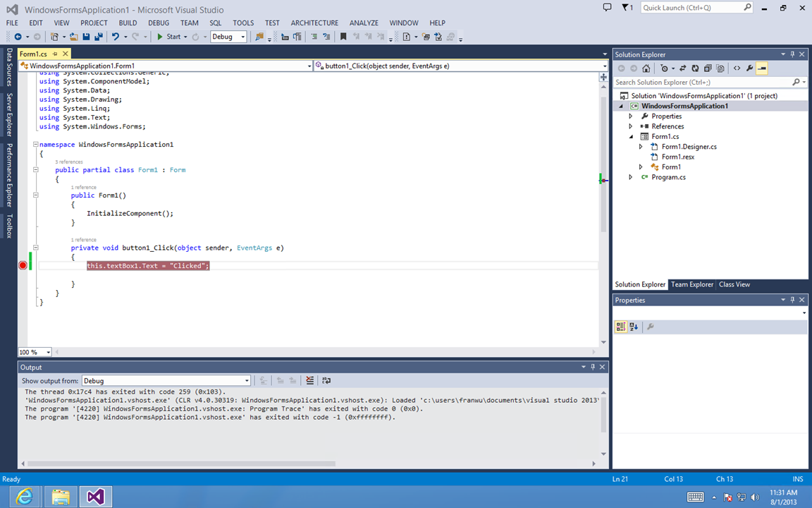Open the Toolbox side panel tab
Image resolution: width=812 pixels, height=508 pixels.
[9, 227]
